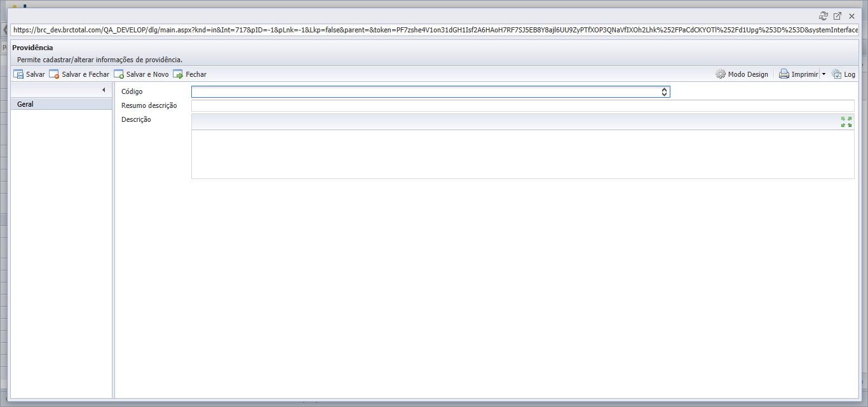Click the 'Permite cadastrar/alterar informações de providência.' text
The width and height of the screenshot is (868, 407).
pos(100,60)
